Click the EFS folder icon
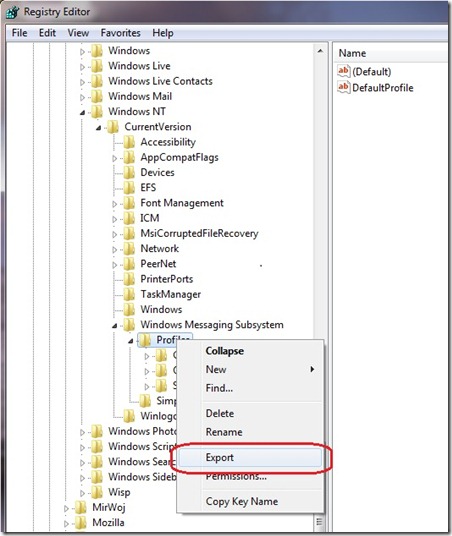The image size is (452, 536). pos(129,188)
